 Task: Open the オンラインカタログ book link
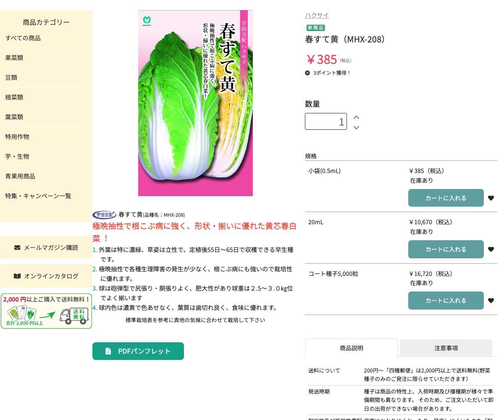46,276
